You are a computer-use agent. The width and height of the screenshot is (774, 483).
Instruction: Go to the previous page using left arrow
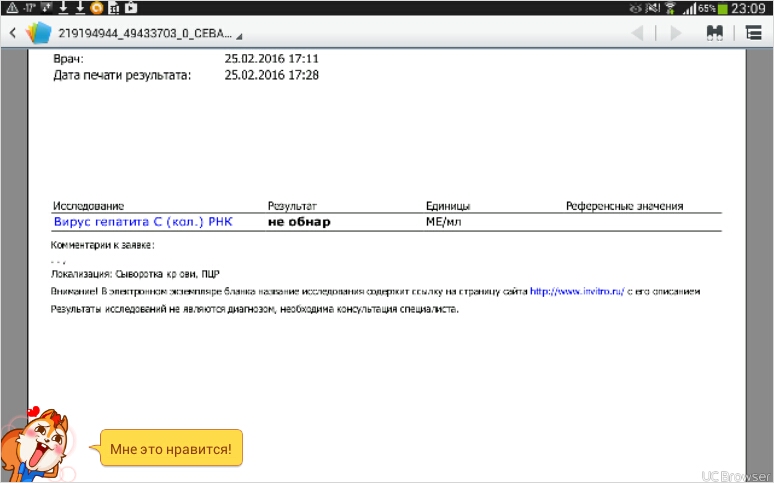coord(636,33)
